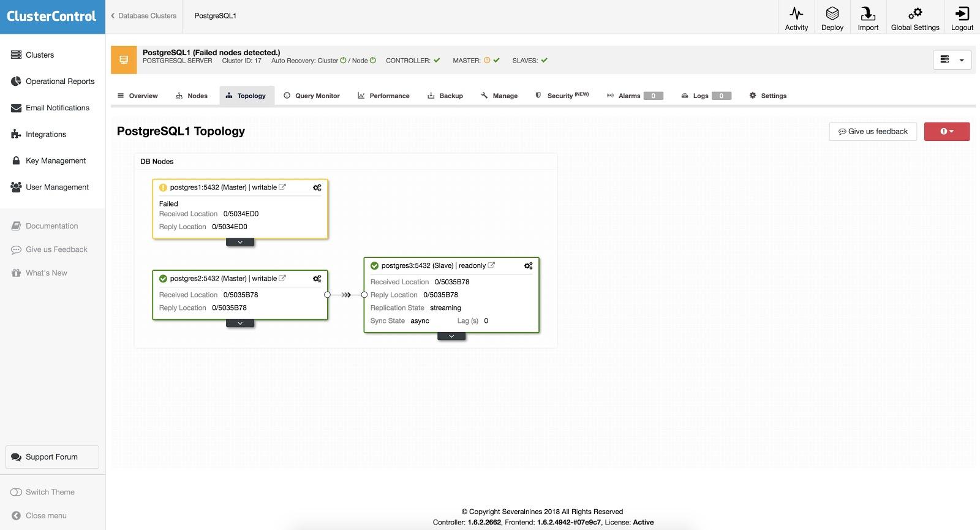Switch to the Nodes tab
Image resolution: width=980 pixels, height=530 pixels.
[192, 96]
